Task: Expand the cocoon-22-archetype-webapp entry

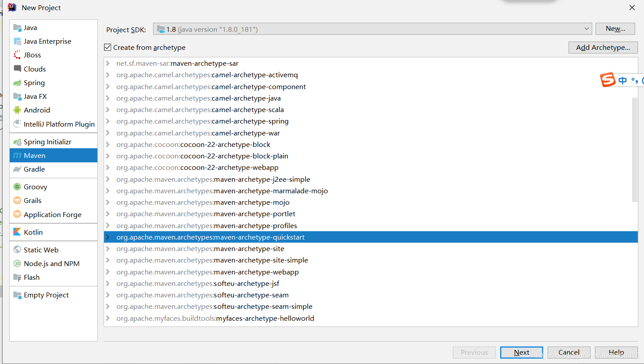Action: (107, 167)
